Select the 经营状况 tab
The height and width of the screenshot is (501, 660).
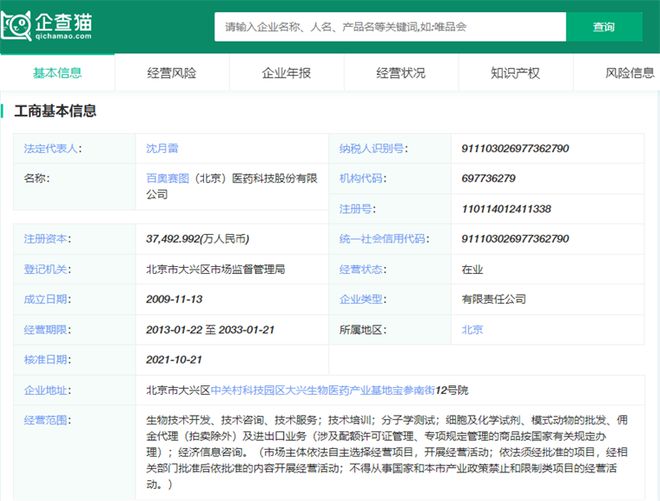tap(401, 73)
